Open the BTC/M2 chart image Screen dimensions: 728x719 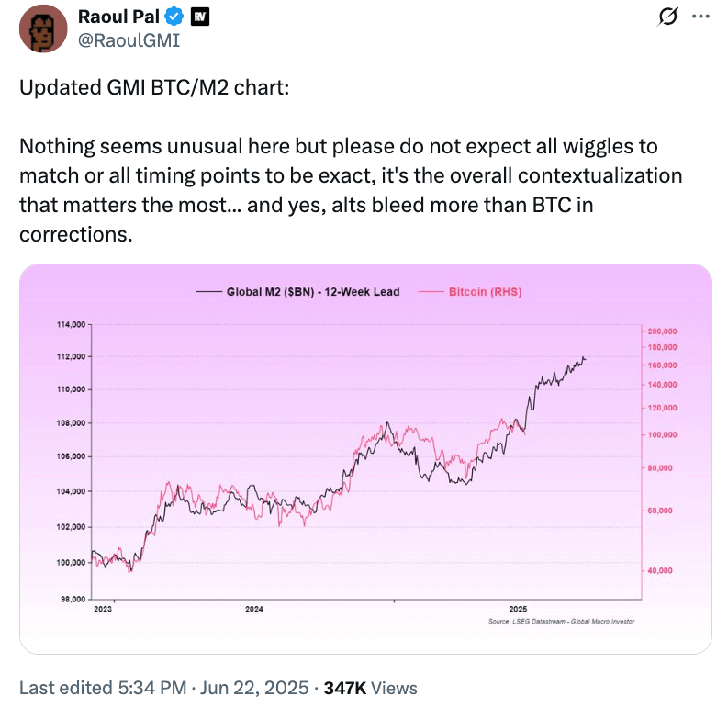click(x=365, y=458)
